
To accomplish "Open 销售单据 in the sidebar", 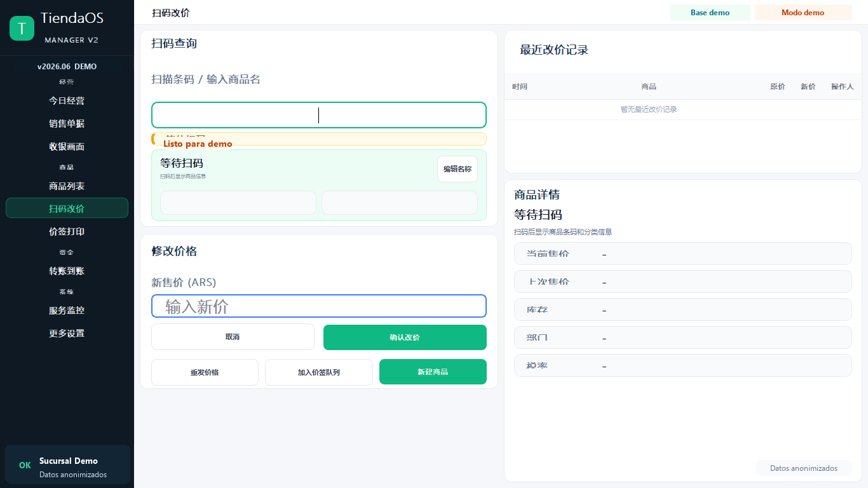I will [x=67, y=123].
